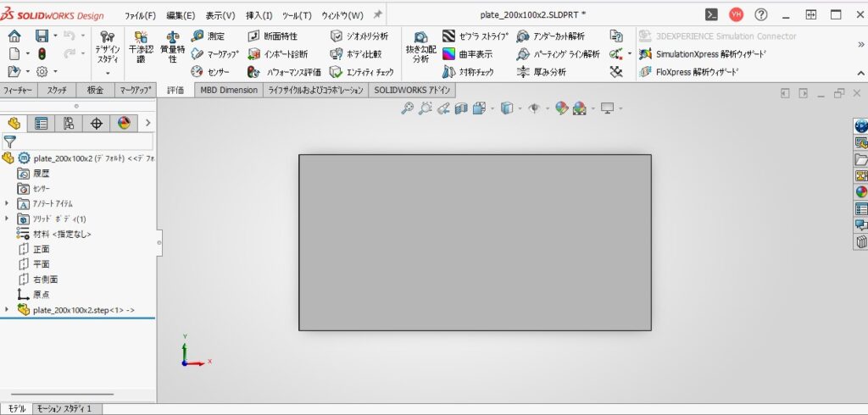Open the DisplayManager color sphere tab
This screenshot has height=415, width=868.
124,124
